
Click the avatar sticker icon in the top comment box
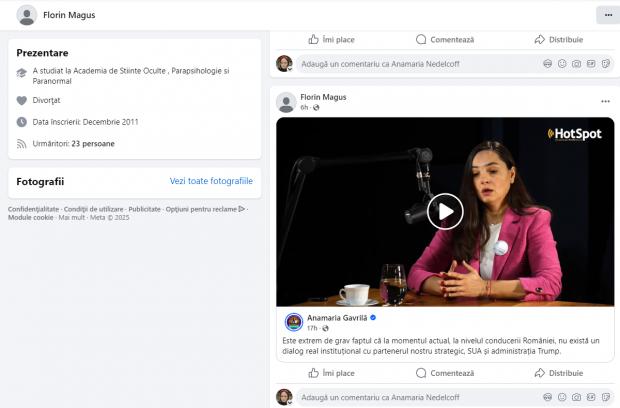click(547, 63)
